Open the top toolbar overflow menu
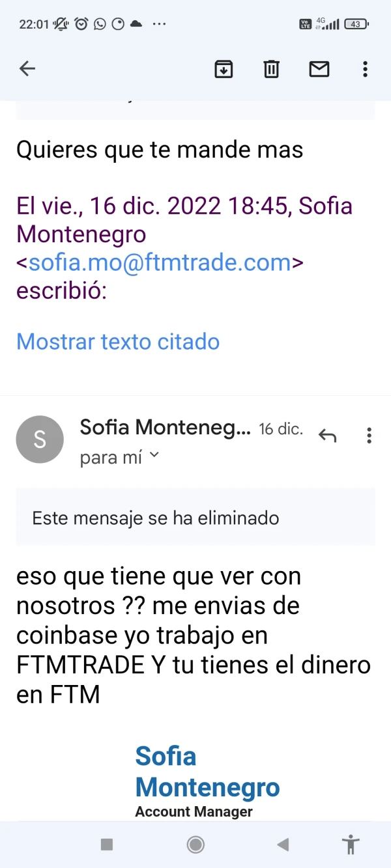Screen dimensions: 391x868 (365, 68)
